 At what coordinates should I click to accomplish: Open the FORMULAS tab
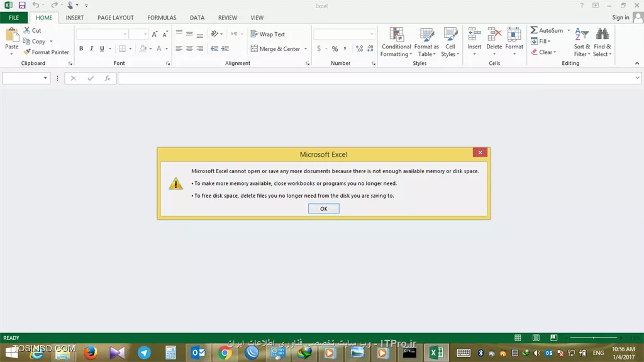162,18
